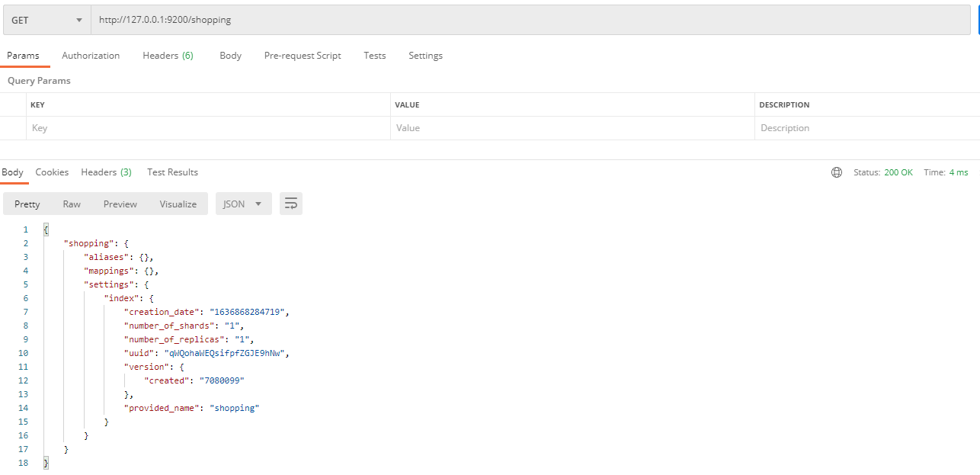Click the DESCRIPTION column header
Screen dimensions: 980x475
784,105
